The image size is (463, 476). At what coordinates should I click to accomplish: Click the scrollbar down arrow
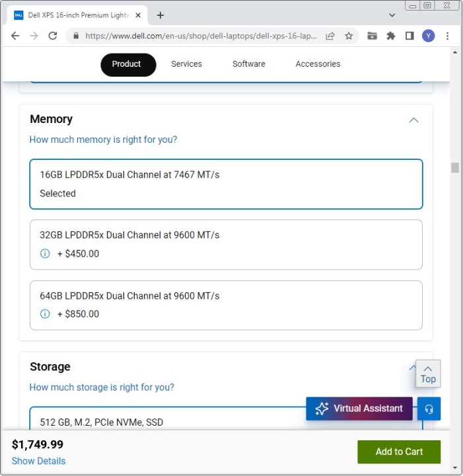455,468
